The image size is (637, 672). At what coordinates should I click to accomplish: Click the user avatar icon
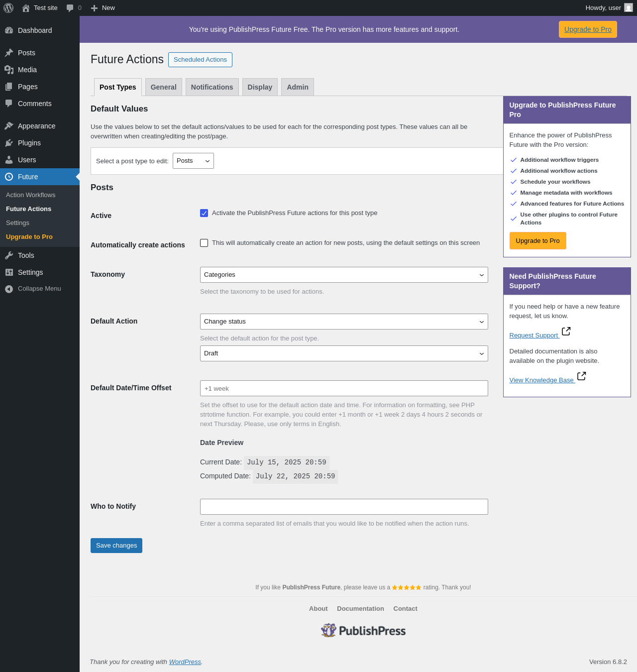(x=629, y=8)
